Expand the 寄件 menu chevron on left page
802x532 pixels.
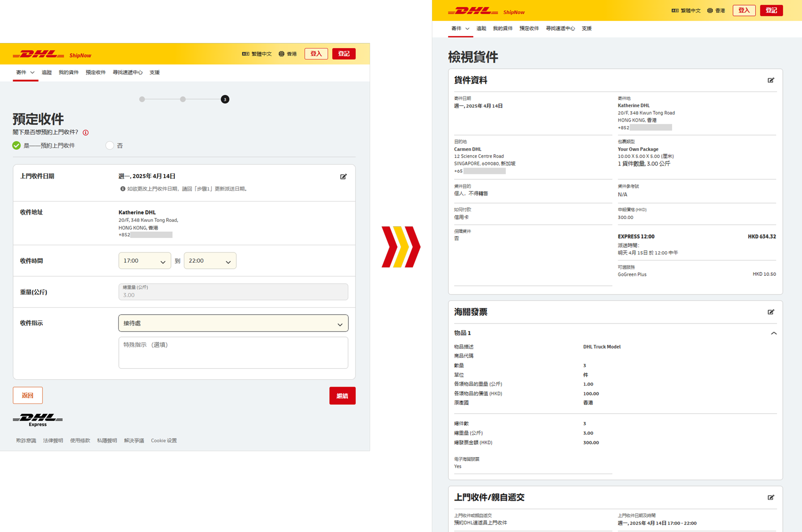tap(32, 72)
